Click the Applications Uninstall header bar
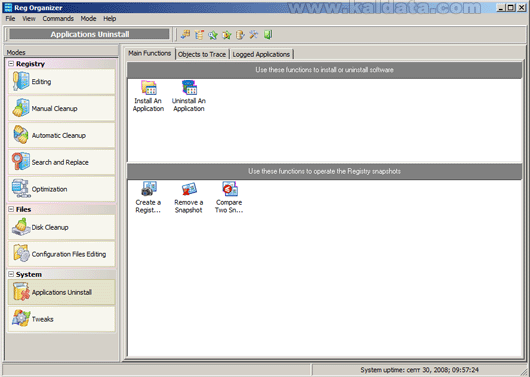 90,34
